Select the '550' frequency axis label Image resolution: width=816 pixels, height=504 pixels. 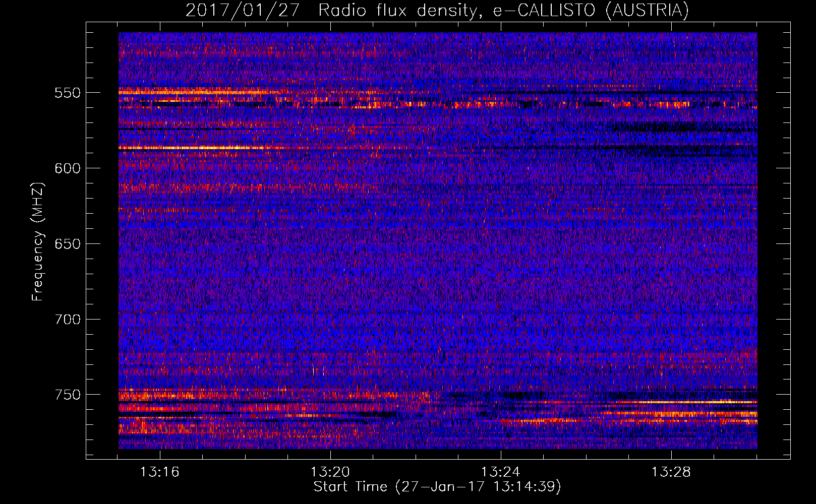coord(68,93)
